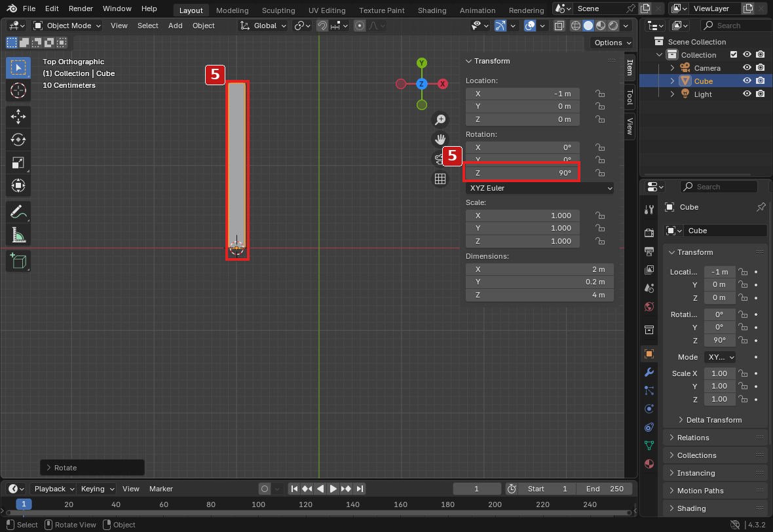
Task: Play the animation forward
Action: (x=333, y=489)
